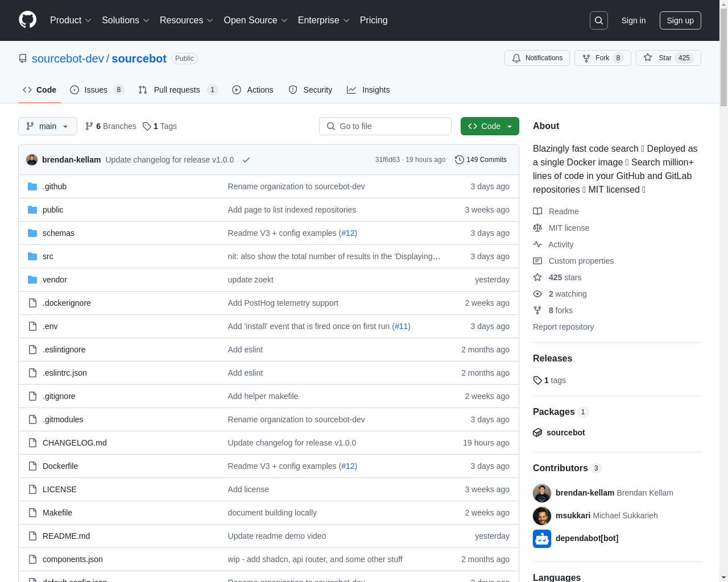Open the CHANGELOG.md file

75,443
